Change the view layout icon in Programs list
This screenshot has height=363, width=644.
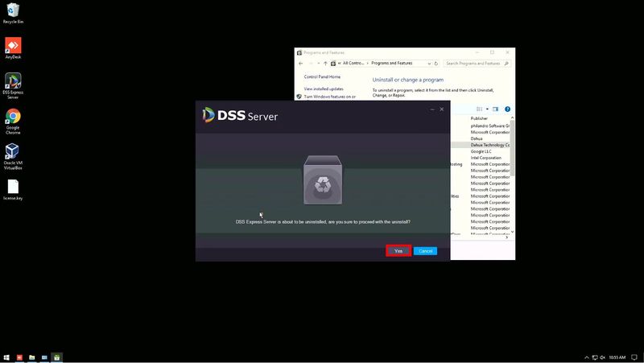pyautogui.click(x=479, y=109)
